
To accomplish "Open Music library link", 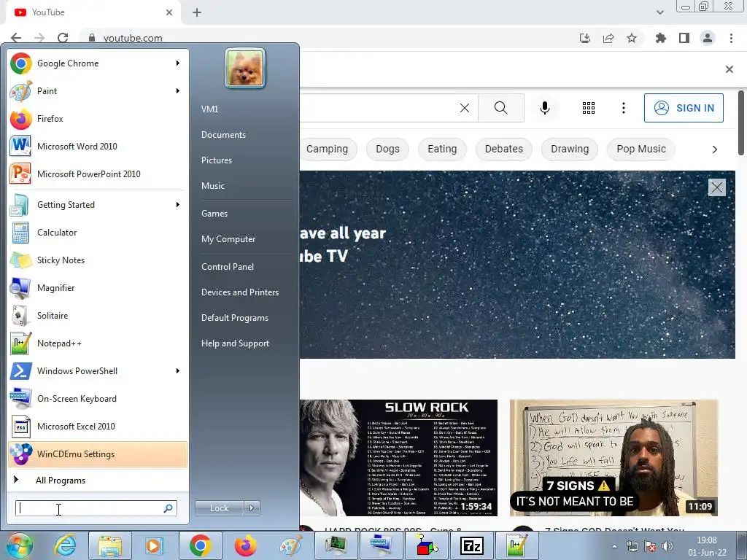I will (x=212, y=186).
